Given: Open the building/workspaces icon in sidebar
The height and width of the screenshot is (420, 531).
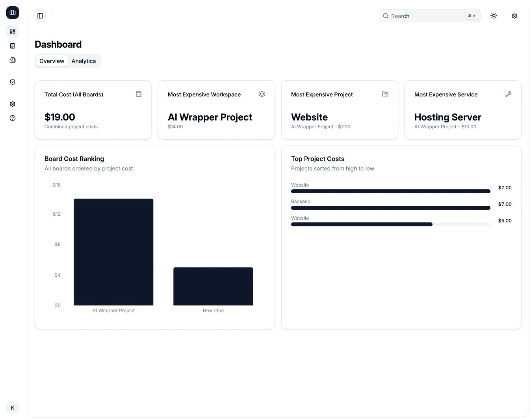Looking at the screenshot, I should point(13,60).
